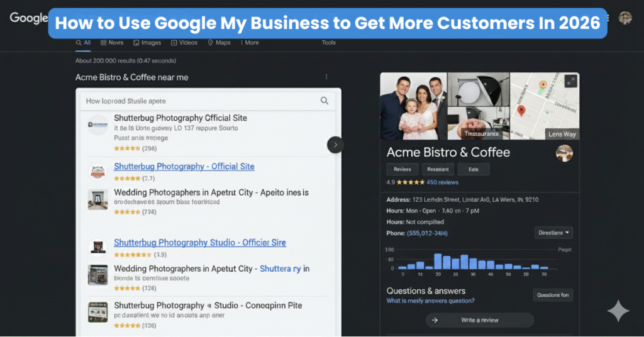Click thumbnail beside Wedding Photogaphers (724) result
The image size is (644, 337).
[x=97, y=199]
